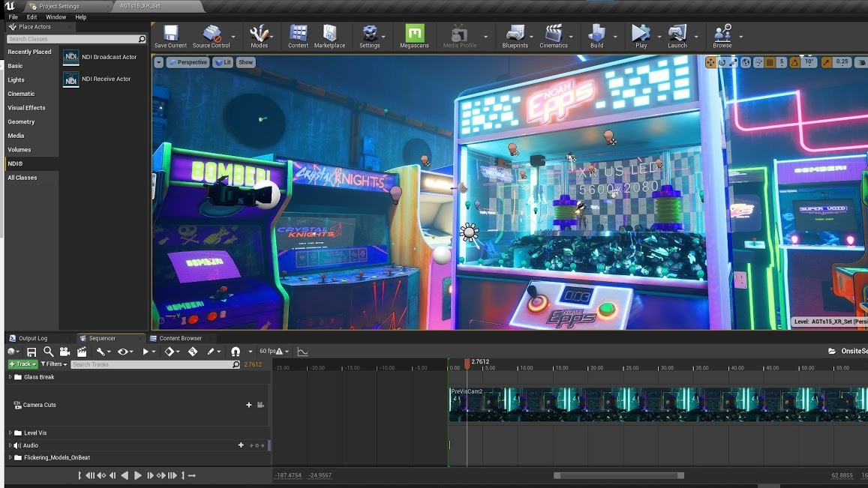This screenshot has height=488, width=868.
Task: Click the curve editor icon in Sequencer
Action: 302,352
